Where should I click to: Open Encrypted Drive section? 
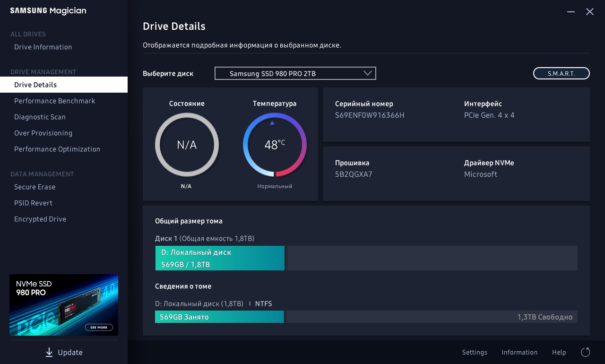click(40, 219)
